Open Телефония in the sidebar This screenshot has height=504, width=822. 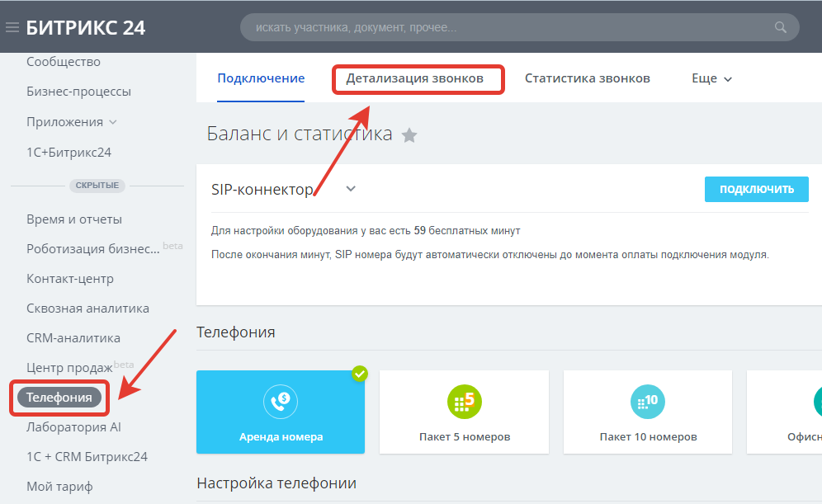(59, 398)
